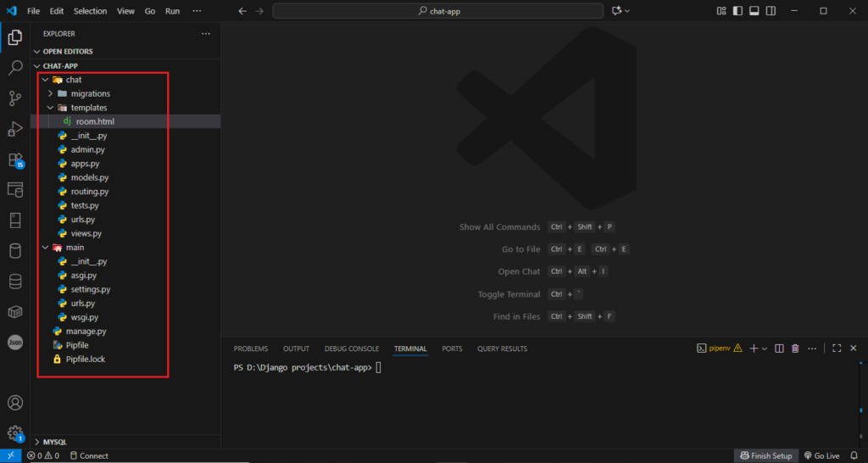
Task: Toggle the primary side bar
Action: pos(737,11)
